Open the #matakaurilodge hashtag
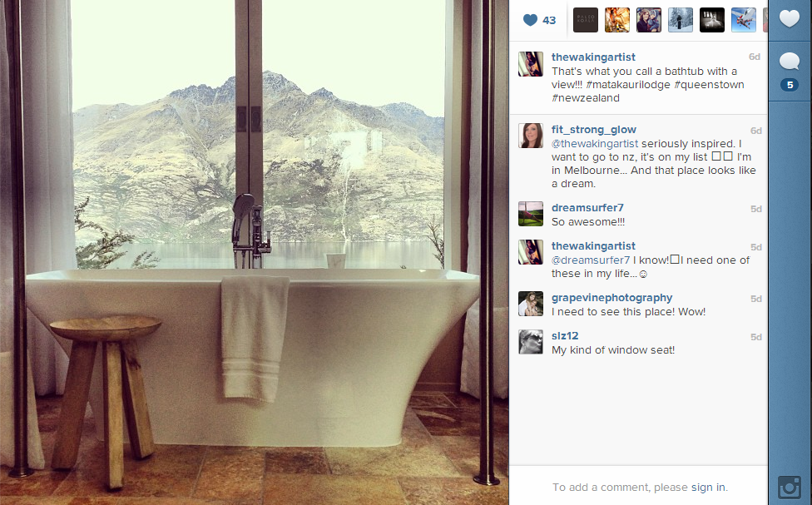Viewport: 812px width, 505px height. point(628,85)
